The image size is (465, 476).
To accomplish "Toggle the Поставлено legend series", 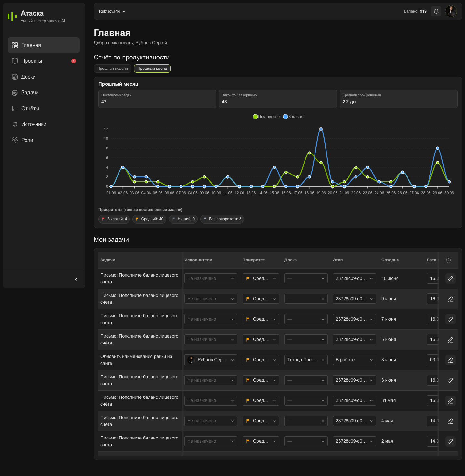I will [x=266, y=117].
